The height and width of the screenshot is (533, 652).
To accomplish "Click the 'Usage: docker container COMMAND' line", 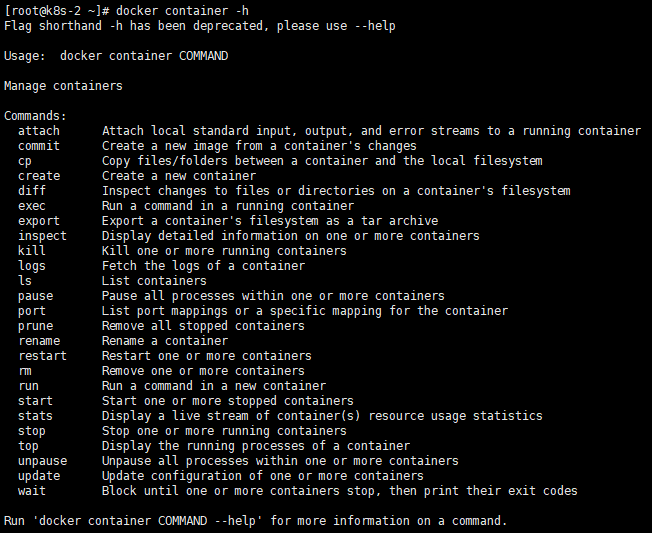I will point(116,56).
